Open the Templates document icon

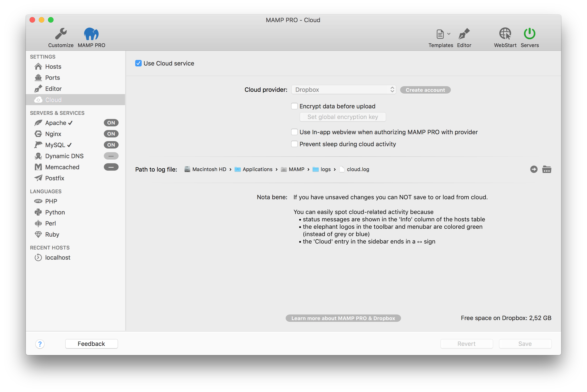tap(440, 34)
